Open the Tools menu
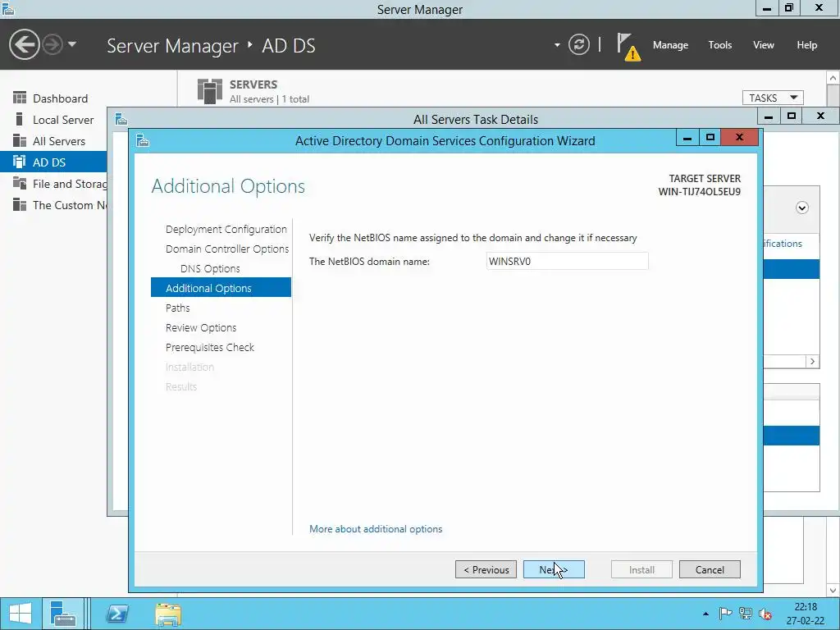 [719, 45]
